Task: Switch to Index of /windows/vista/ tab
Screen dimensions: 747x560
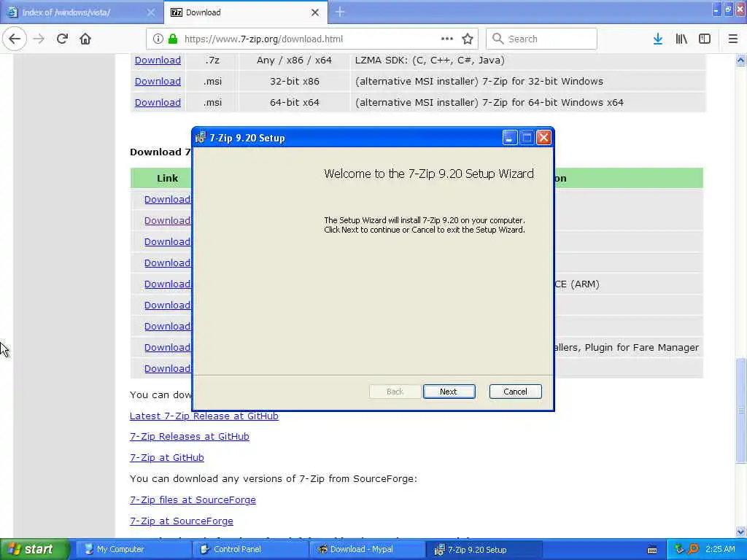Action: pyautogui.click(x=82, y=12)
